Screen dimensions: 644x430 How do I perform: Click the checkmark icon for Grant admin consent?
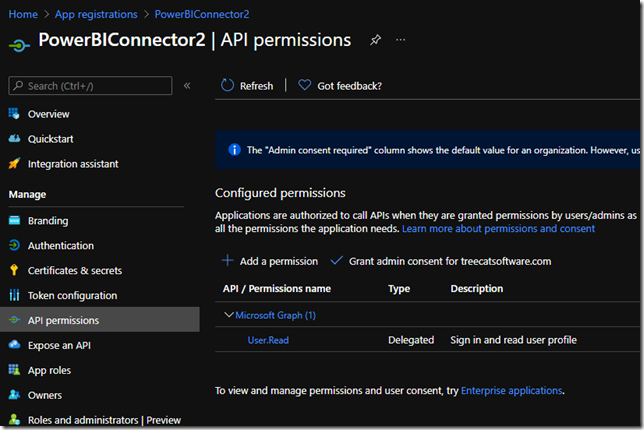point(336,260)
